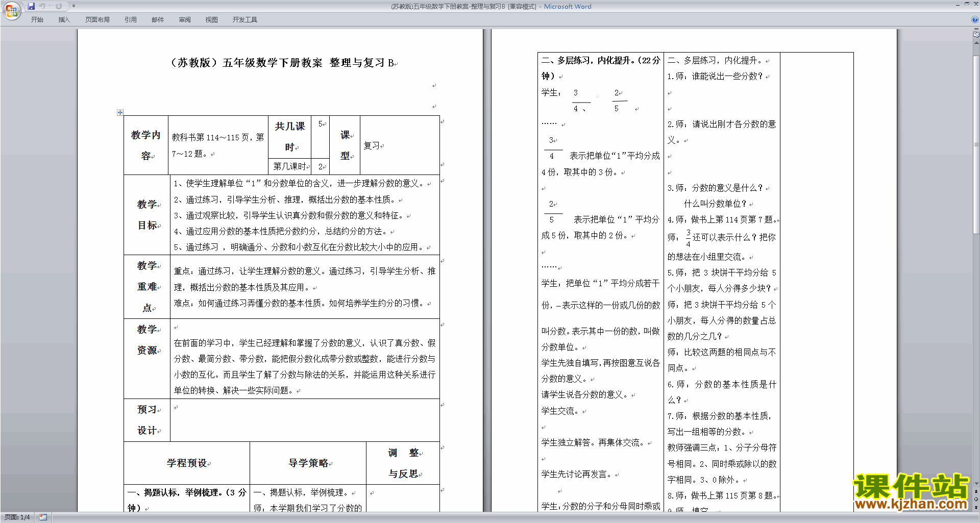Image resolution: width=980 pixels, height=523 pixels.
Task: Open the 视图 ribbon tab
Action: pos(211,20)
